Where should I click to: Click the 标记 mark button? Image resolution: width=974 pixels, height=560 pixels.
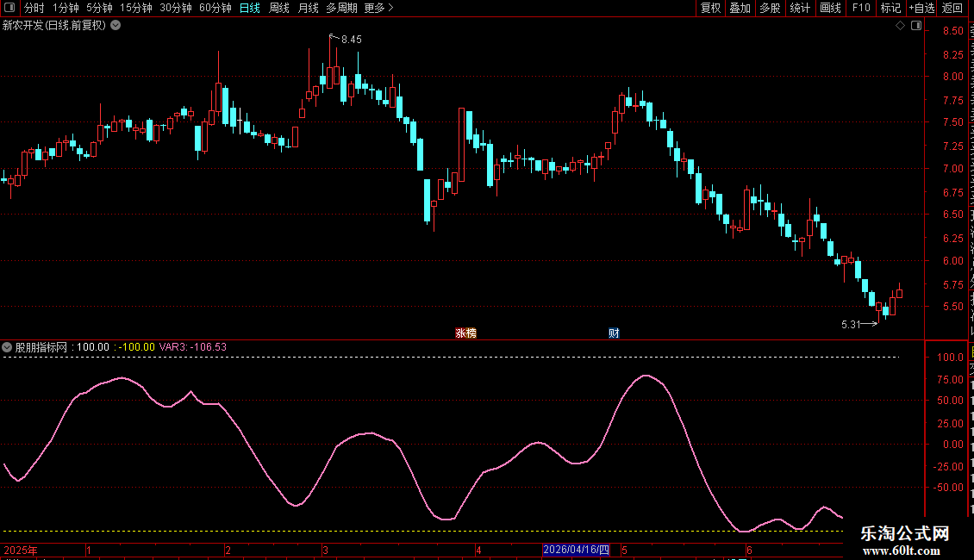click(x=890, y=8)
